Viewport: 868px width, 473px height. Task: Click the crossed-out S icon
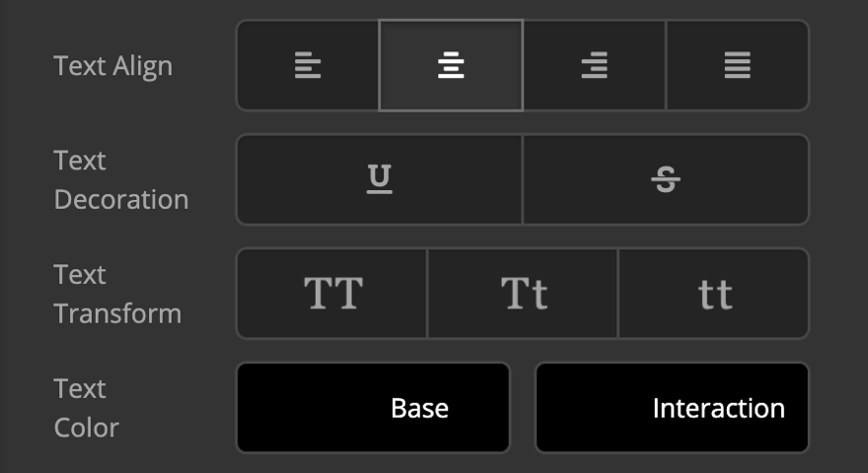point(666,179)
